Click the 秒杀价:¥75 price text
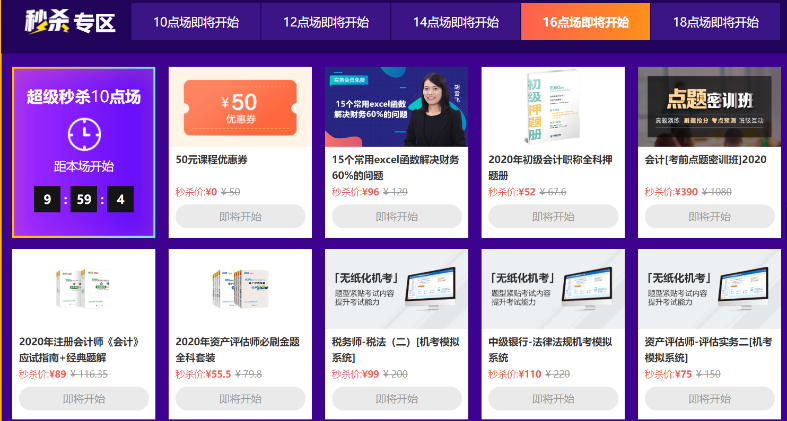 pos(669,374)
